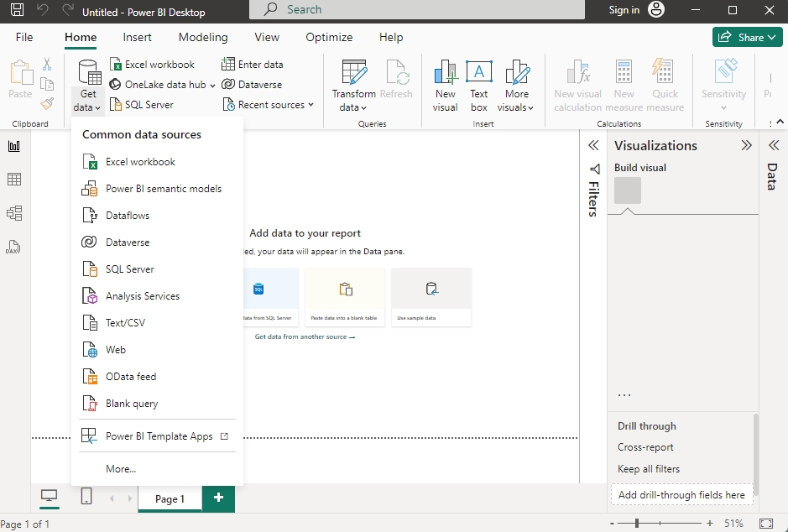Open Table view in left sidebar
Viewport: 788px width, 532px height.
click(x=14, y=180)
